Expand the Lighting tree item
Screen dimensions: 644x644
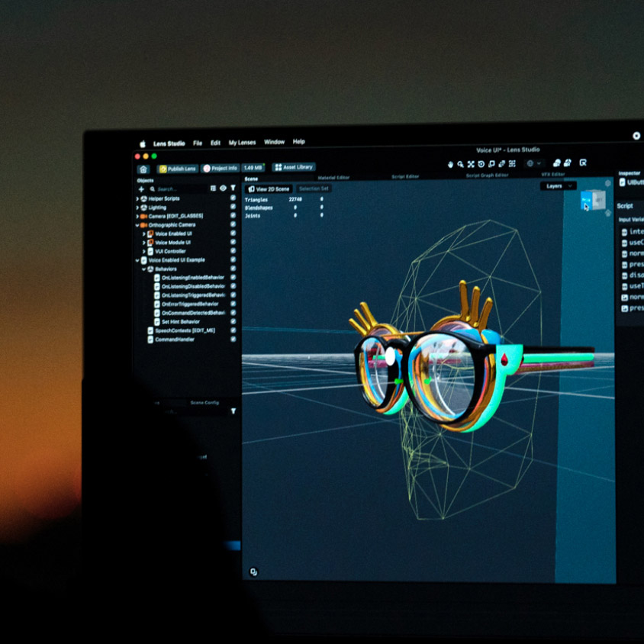[137, 208]
